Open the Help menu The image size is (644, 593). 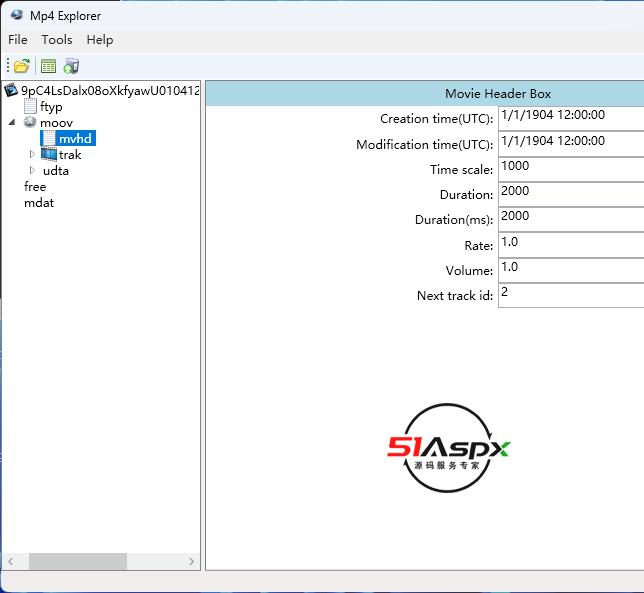coord(100,40)
